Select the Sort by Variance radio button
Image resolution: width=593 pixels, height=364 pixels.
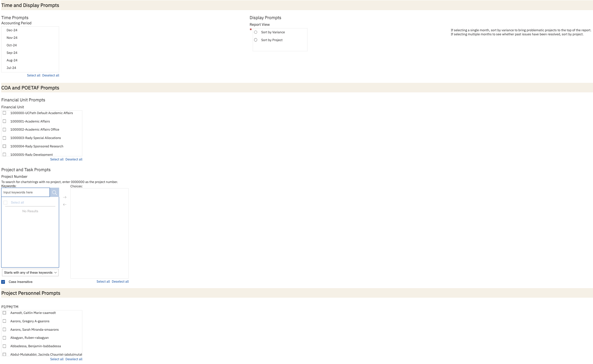(x=256, y=32)
